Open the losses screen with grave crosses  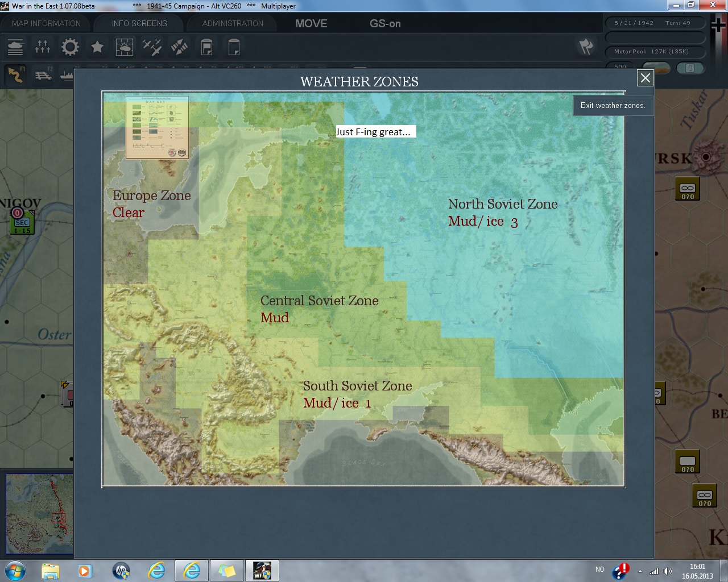tap(43, 47)
